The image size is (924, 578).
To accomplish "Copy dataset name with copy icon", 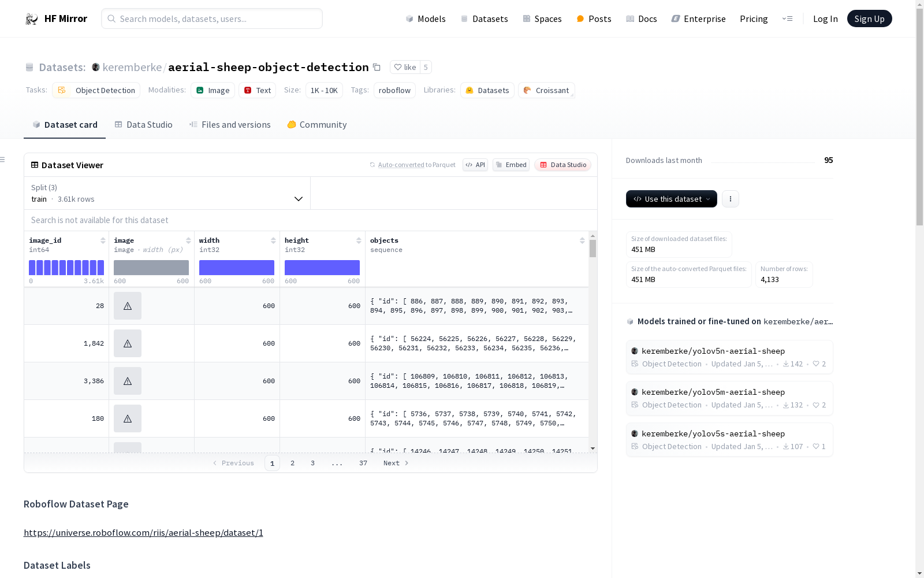I will coord(377,68).
